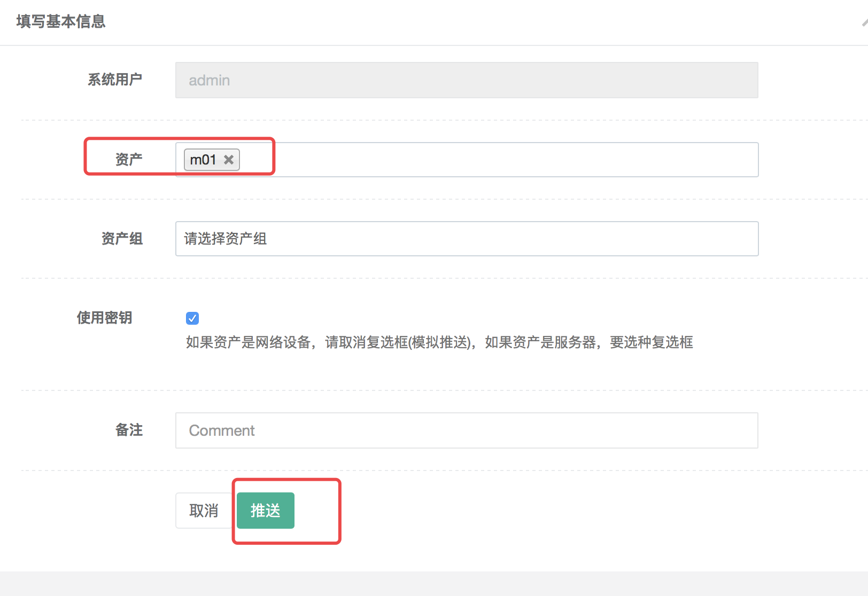Click the 资产组 label
The width and height of the screenshot is (868, 596).
(122, 239)
